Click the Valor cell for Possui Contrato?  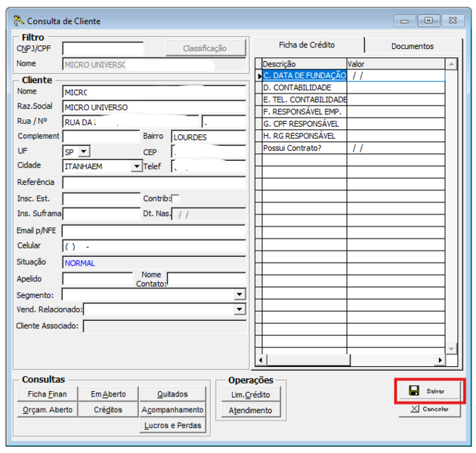point(396,148)
